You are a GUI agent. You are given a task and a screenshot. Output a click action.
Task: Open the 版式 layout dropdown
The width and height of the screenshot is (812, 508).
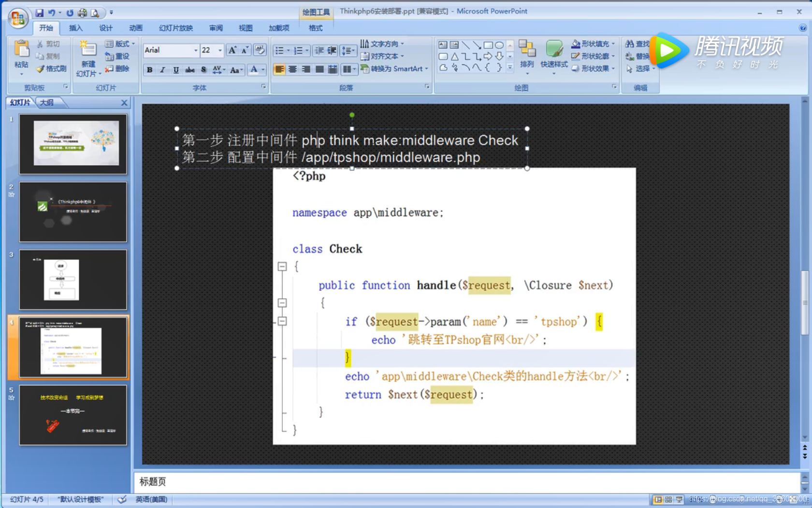point(120,44)
